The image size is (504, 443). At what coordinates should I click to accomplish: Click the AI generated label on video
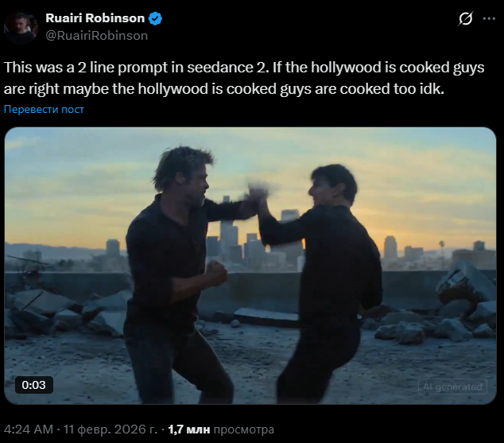point(452,387)
